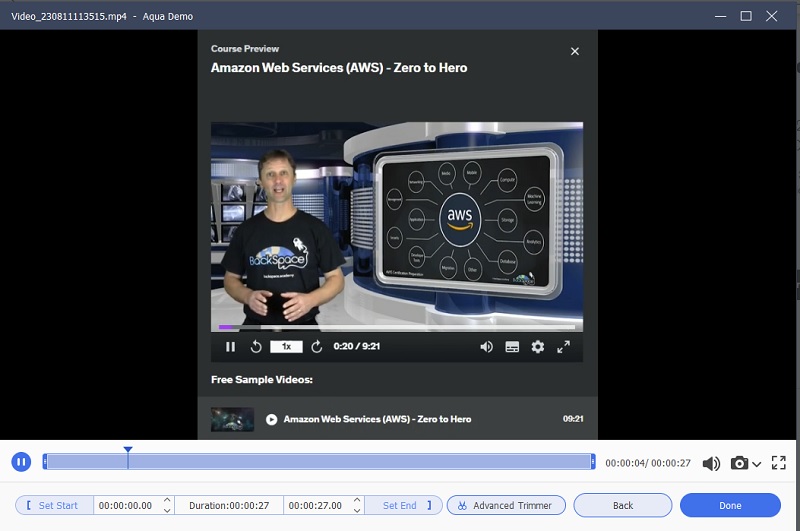800x531 pixels.
Task: Click the 0:20 / 9:21 course time text
Action: 357,346
